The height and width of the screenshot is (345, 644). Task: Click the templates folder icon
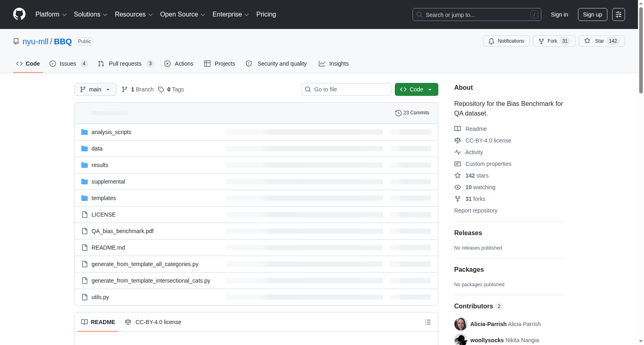click(85, 198)
